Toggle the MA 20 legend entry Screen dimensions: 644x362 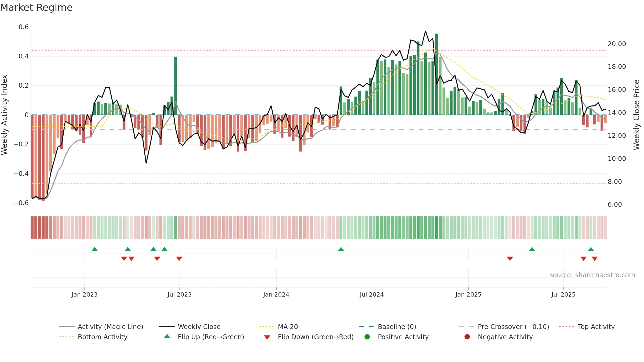[278, 327]
